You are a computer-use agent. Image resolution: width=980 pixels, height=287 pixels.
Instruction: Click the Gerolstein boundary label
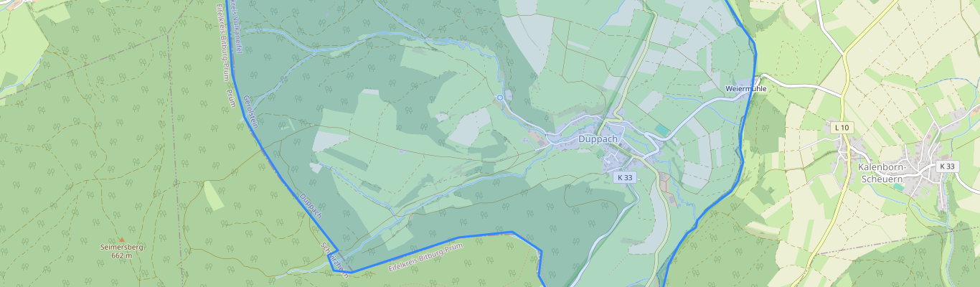250,111
